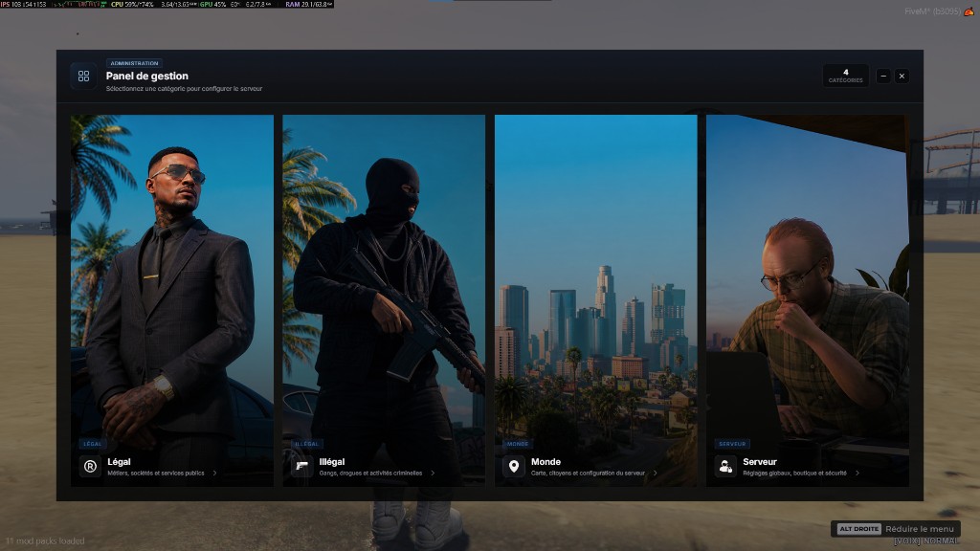Click the small SERVEUR tag label

(732, 444)
